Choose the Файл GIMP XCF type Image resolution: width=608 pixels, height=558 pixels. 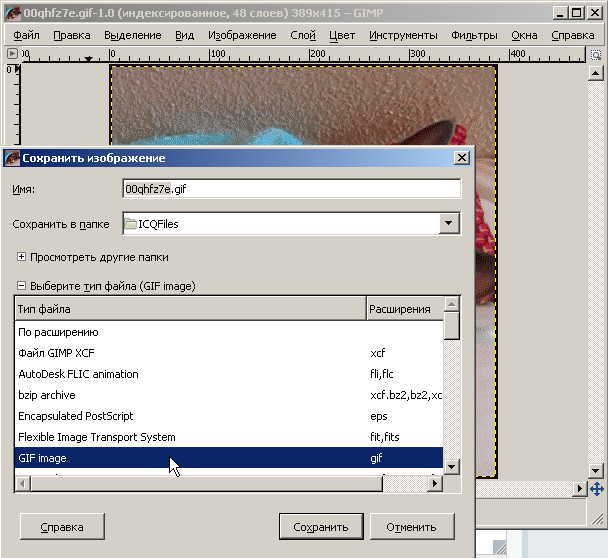[x=64, y=353]
